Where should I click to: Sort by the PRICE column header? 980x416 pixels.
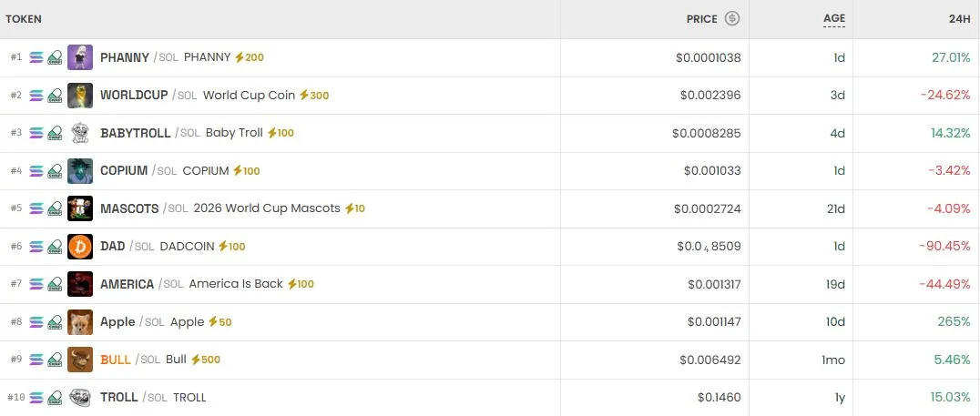pos(702,19)
